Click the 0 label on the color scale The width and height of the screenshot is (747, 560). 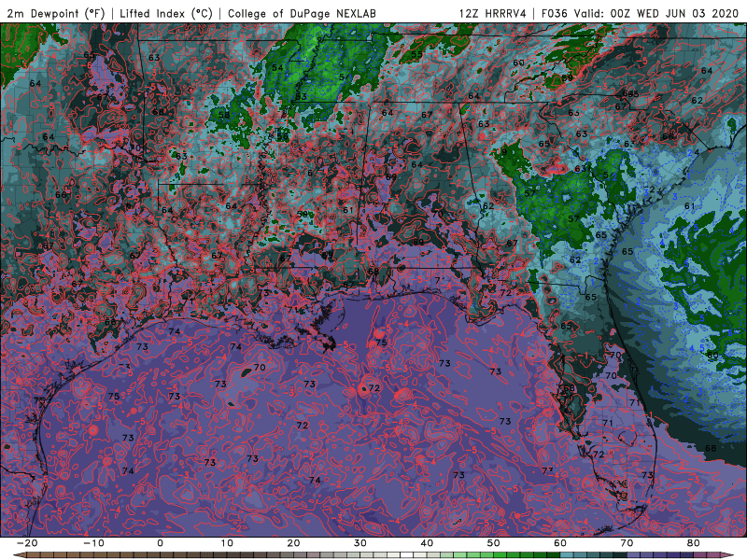click(x=160, y=543)
